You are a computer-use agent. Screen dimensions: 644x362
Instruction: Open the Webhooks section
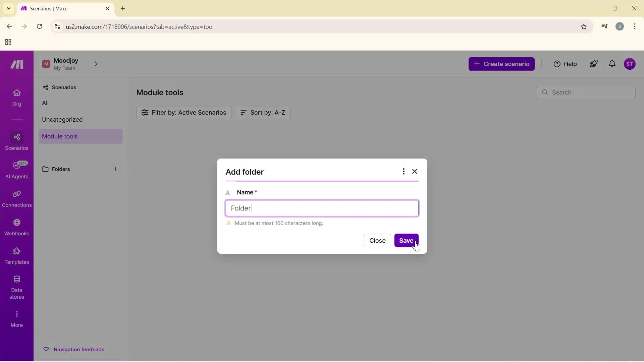click(16, 227)
